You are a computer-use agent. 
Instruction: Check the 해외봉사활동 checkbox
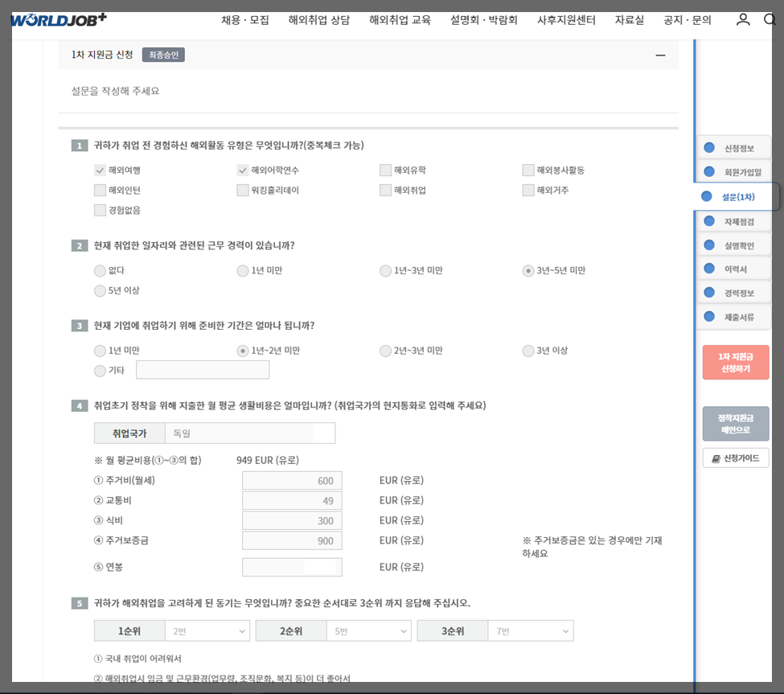528,170
